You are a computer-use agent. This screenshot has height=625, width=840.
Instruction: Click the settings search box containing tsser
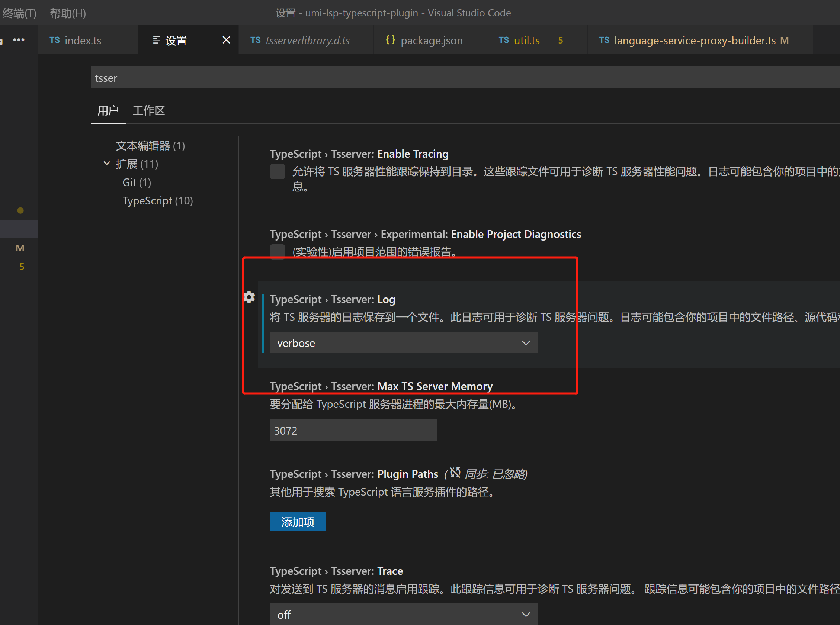[454, 78]
